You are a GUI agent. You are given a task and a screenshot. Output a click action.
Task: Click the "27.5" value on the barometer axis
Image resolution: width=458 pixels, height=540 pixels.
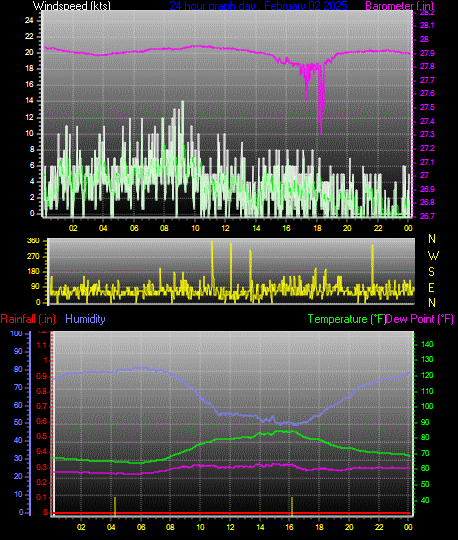tap(427, 107)
